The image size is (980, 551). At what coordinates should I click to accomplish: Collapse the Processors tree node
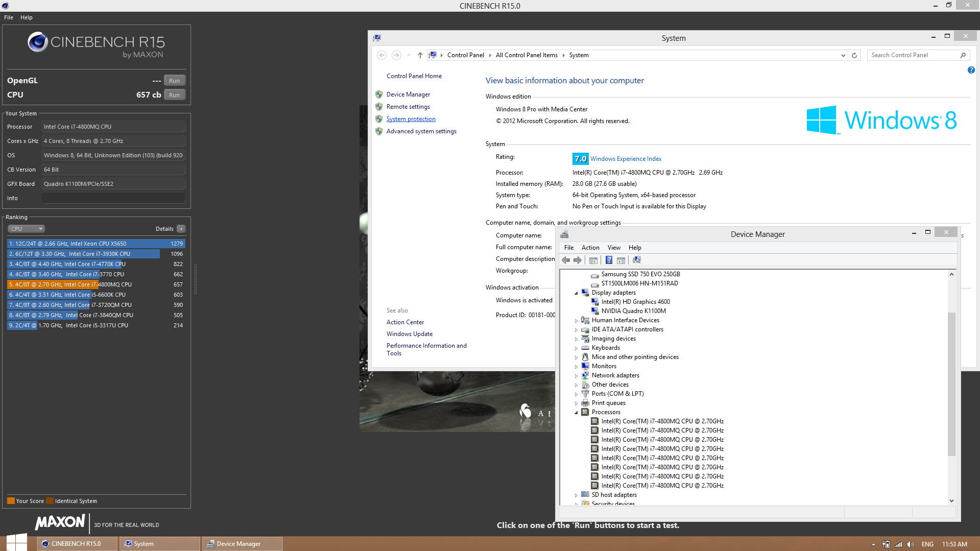pyautogui.click(x=577, y=413)
